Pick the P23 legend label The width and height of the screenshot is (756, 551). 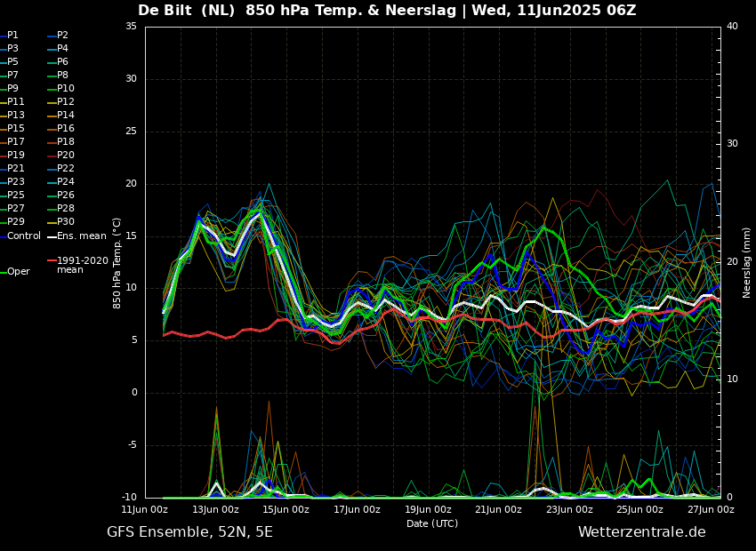(15, 181)
